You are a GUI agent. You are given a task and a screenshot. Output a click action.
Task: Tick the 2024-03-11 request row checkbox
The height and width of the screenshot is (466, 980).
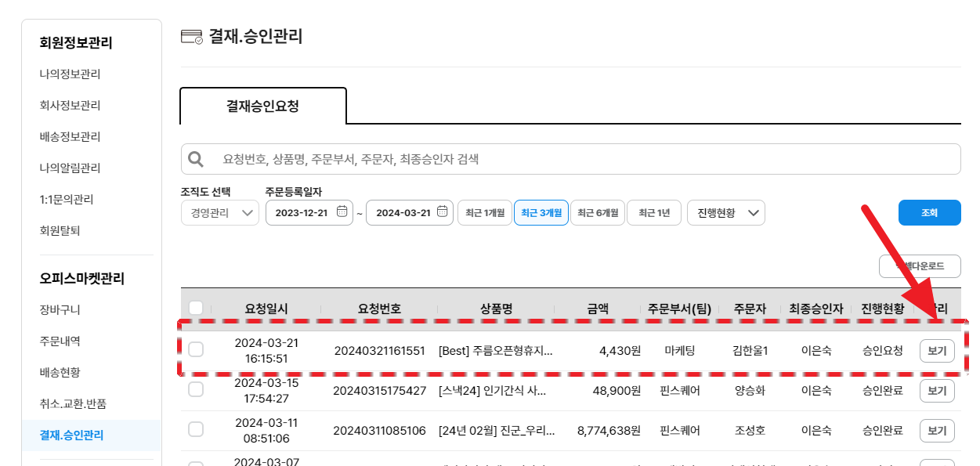pos(196,429)
